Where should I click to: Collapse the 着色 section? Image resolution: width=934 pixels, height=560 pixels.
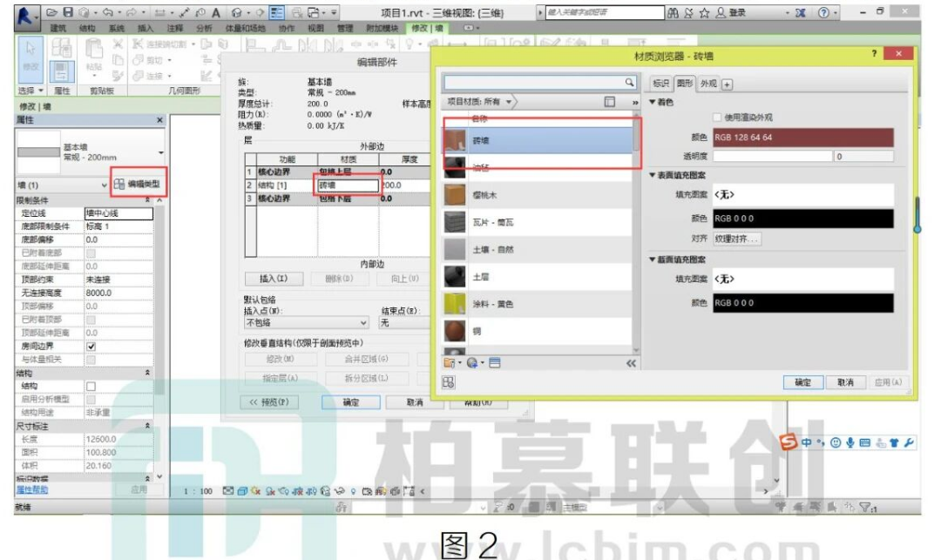tap(653, 103)
